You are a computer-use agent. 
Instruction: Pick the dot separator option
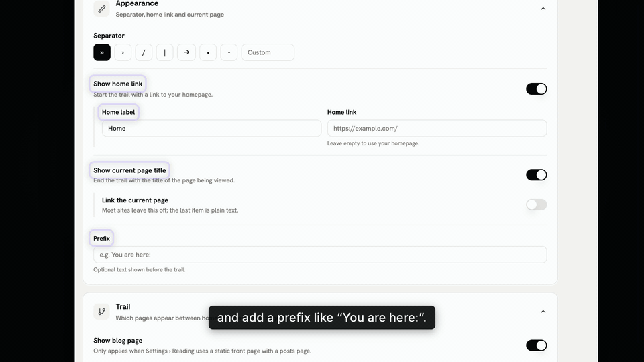(x=208, y=52)
